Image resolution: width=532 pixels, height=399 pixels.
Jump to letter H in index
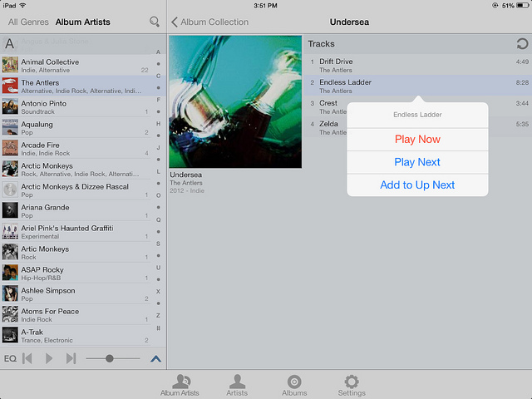click(158, 124)
